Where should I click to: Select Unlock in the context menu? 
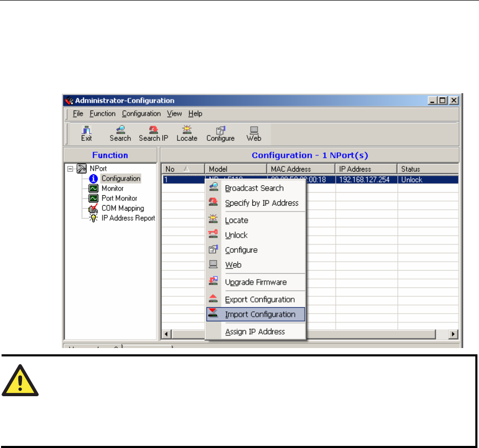[x=256, y=235]
